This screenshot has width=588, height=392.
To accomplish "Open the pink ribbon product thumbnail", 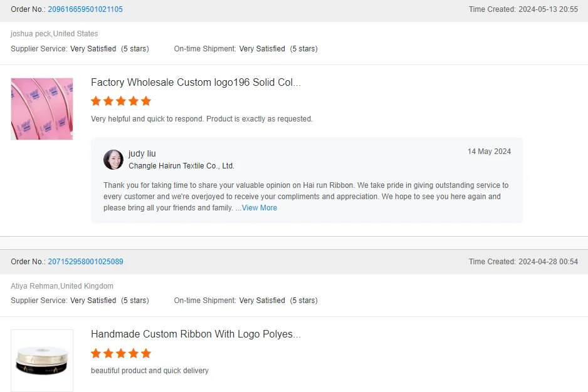I will coord(42,109).
